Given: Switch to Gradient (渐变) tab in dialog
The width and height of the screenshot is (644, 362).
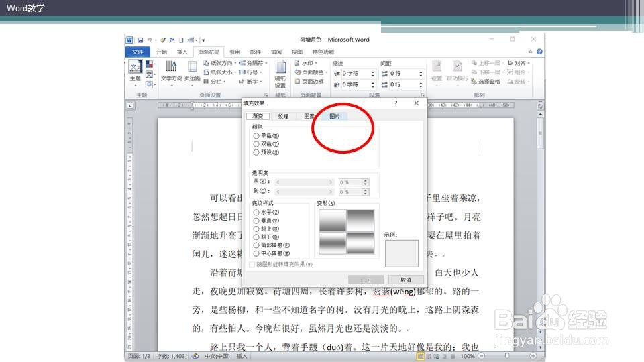Looking at the screenshot, I should [x=258, y=117].
